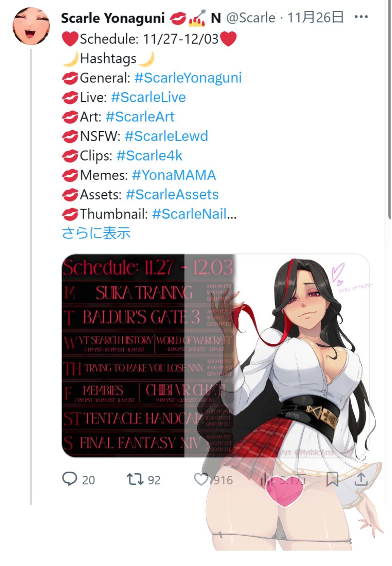The image size is (392, 566).
Task: Open the schedule image attachment
Action: click(x=215, y=356)
